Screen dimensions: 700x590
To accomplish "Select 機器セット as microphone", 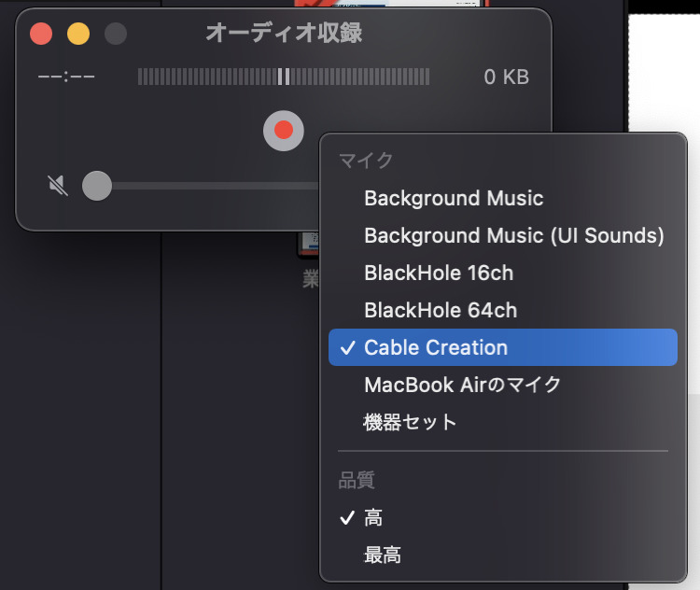I will [503, 422].
